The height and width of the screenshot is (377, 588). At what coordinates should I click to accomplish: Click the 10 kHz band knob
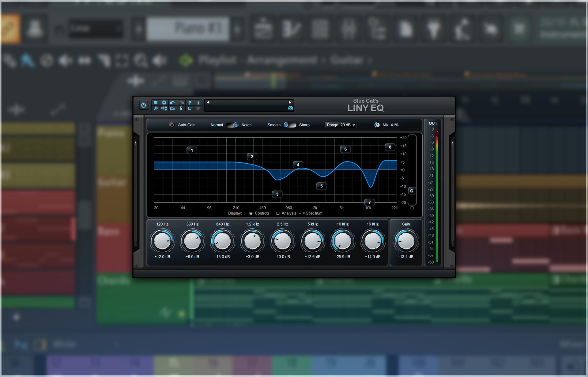342,241
